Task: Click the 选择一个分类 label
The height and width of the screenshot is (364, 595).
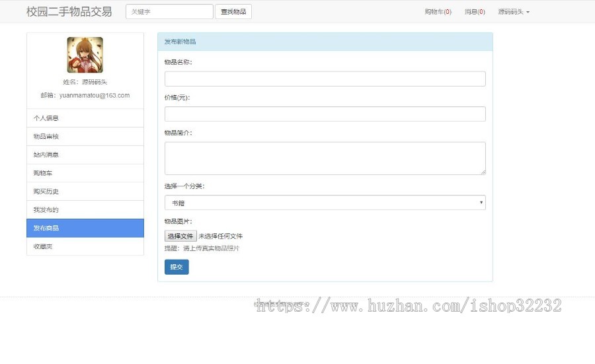Action: coord(184,186)
